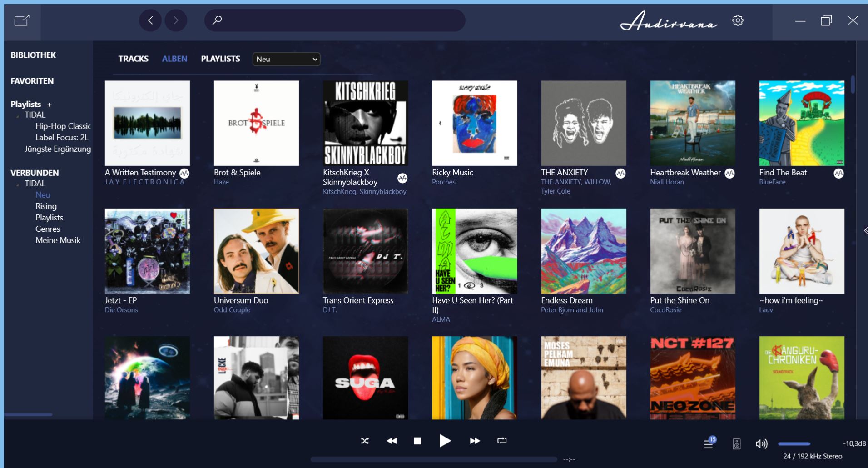
Task: Click artist link Porches
Action: click(444, 182)
